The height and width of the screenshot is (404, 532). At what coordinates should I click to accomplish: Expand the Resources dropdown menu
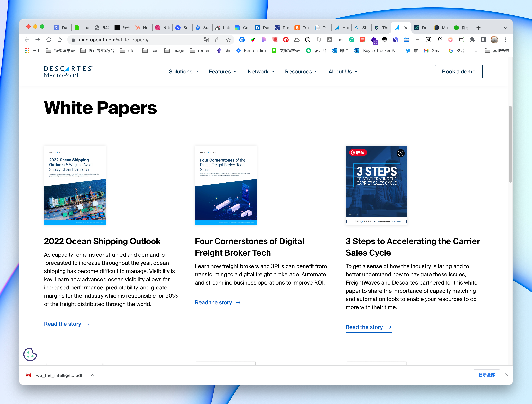coord(301,71)
